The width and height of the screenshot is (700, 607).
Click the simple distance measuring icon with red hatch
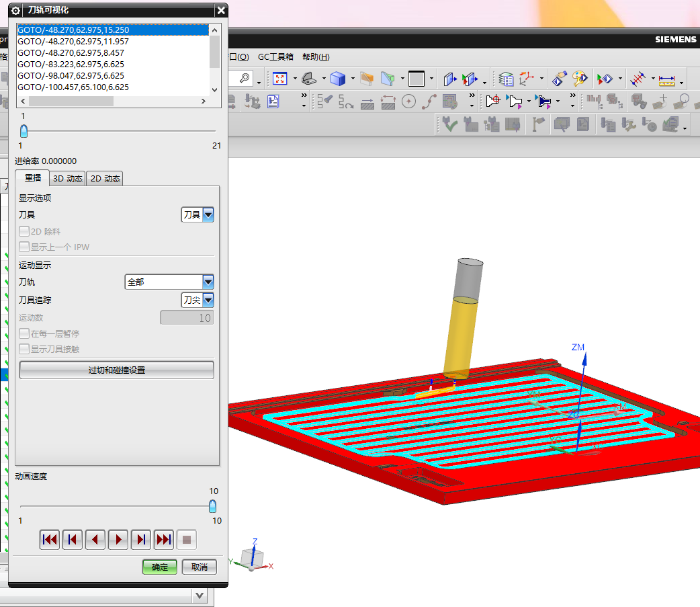638,79
